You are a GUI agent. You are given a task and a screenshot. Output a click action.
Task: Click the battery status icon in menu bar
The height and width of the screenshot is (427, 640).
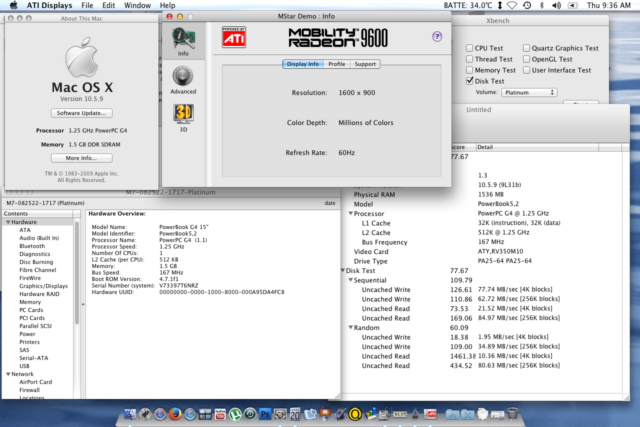[x=573, y=5]
